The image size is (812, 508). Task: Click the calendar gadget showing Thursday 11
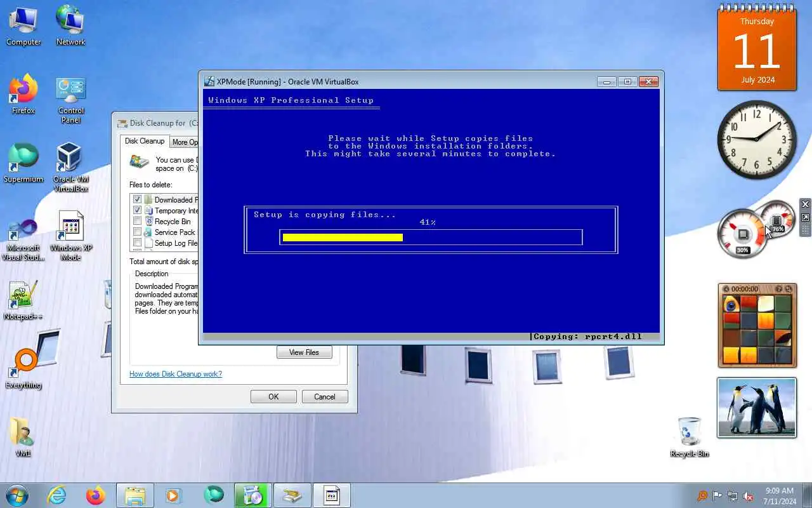coord(757,49)
